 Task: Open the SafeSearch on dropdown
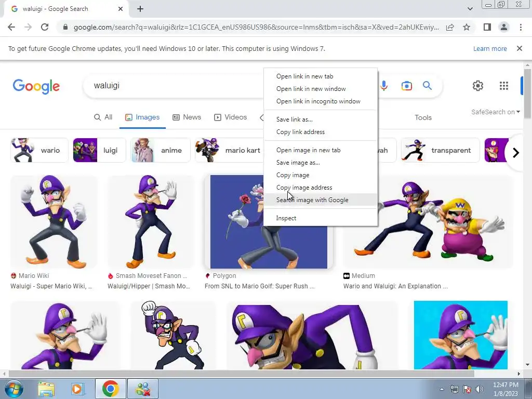[495, 112]
